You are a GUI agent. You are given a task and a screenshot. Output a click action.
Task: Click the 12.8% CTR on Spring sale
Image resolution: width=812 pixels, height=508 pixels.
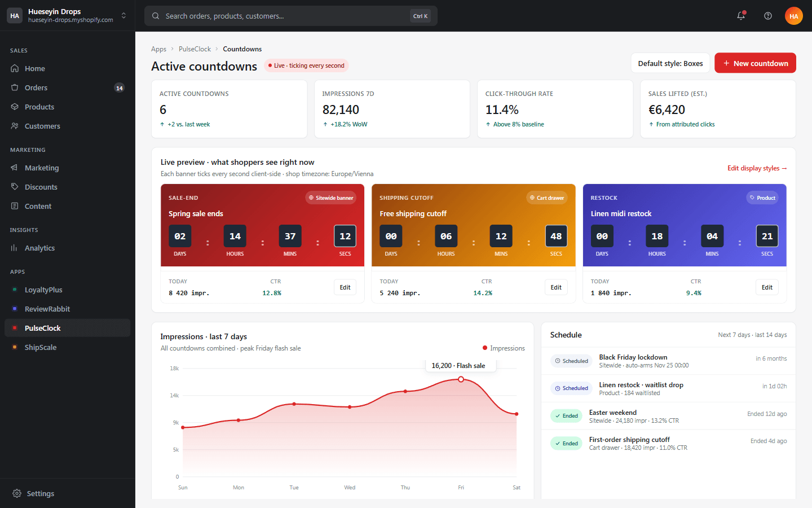tap(272, 293)
